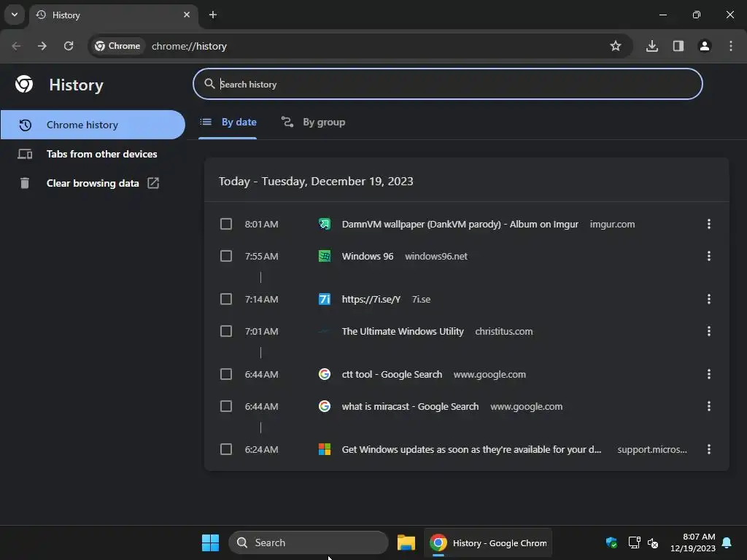Open the clock showing 8:07 AM
The height and width of the screenshot is (560, 747).
pos(693,542)
